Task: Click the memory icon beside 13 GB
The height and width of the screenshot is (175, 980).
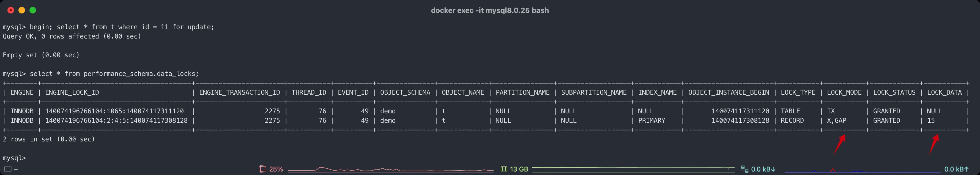Action: (x=504, y=169)
